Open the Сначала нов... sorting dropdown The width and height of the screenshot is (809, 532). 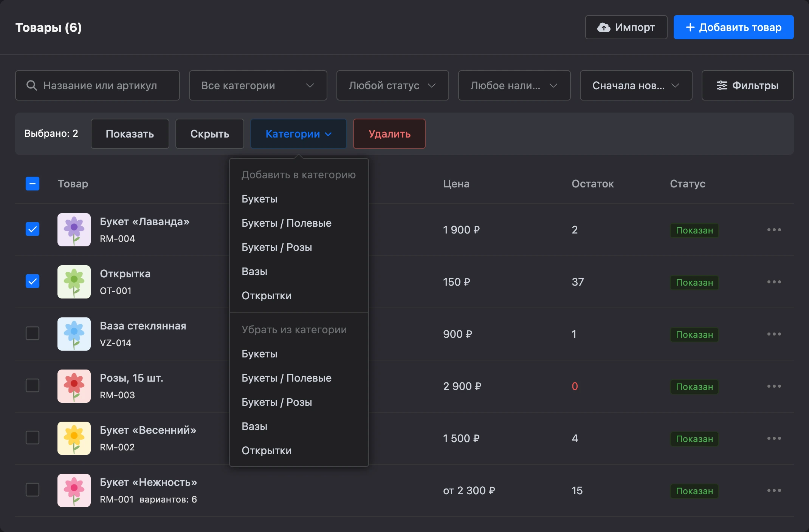click(x=636, y=85)
